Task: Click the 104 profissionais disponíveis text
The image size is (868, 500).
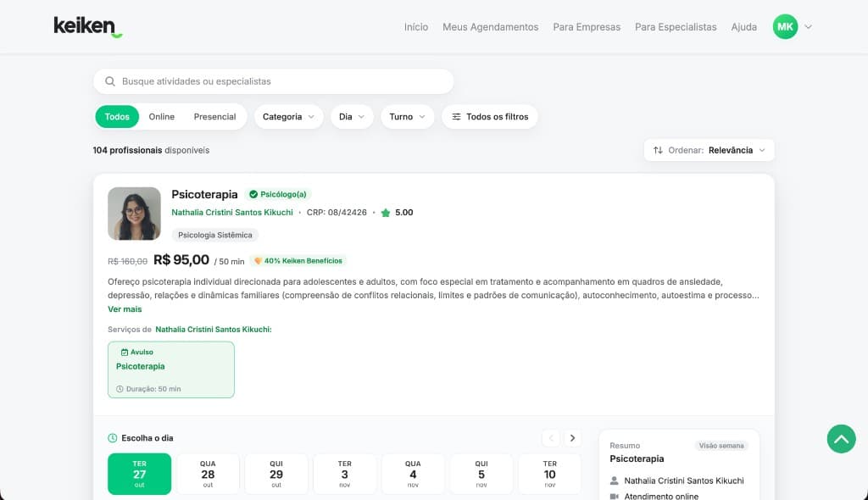Action: [151, 150]
